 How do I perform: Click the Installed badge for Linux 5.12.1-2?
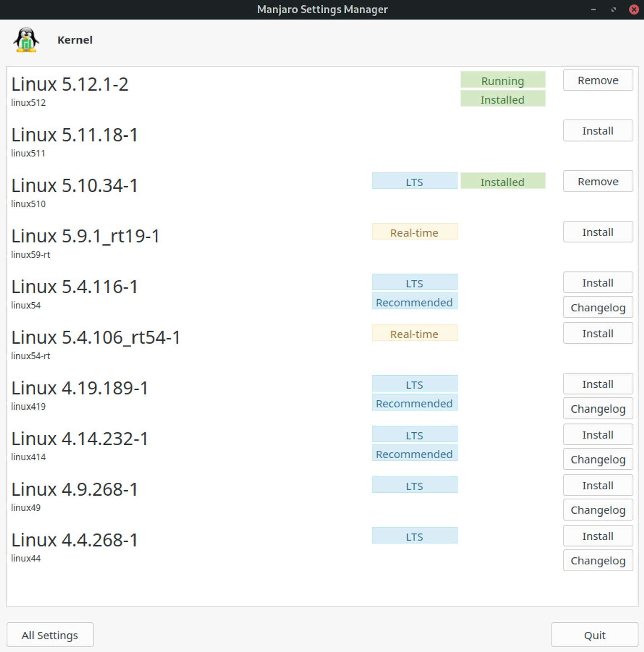(x=502, y=99)
